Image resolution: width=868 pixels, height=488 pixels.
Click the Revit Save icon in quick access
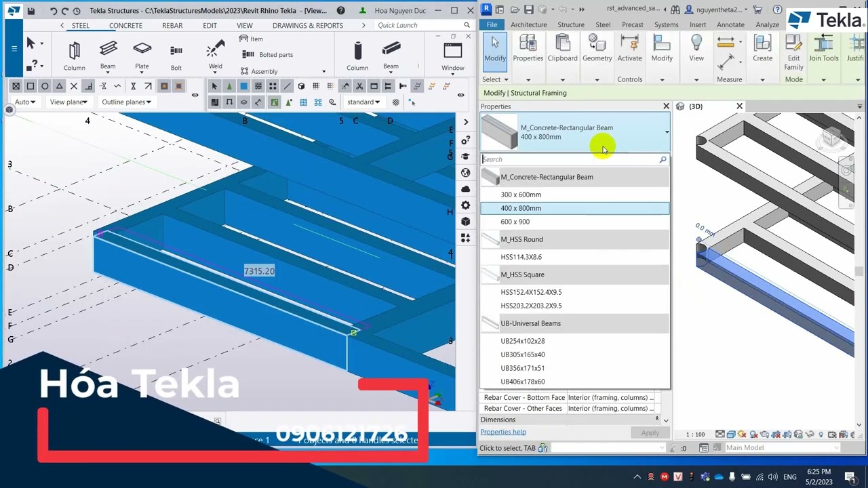[x=529, y=9]
